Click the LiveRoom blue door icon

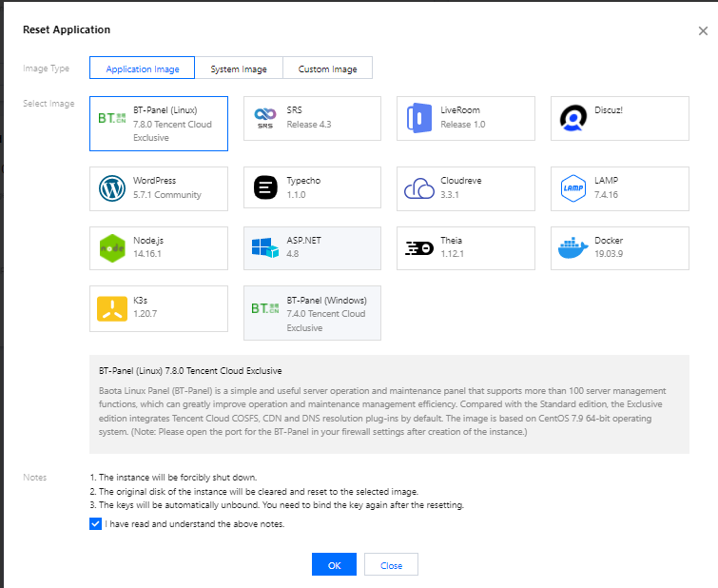[x=419, y=118]
